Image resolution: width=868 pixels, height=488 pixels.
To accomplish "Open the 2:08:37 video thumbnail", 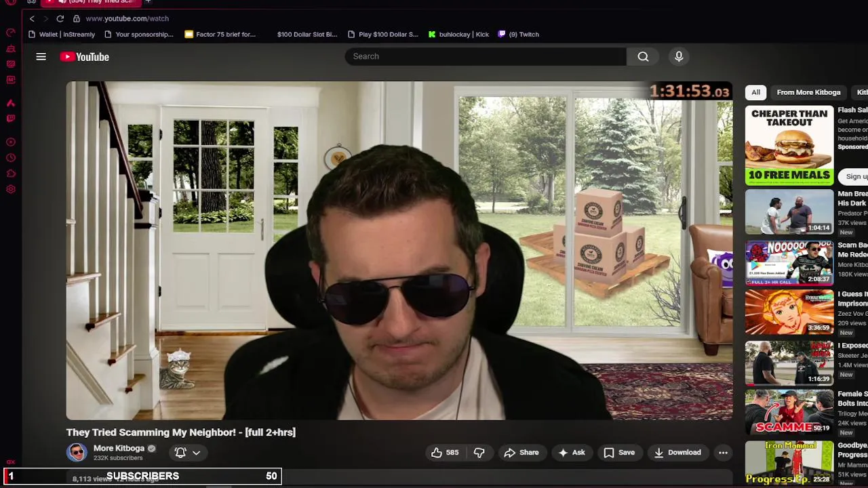I will coord(789,262).
